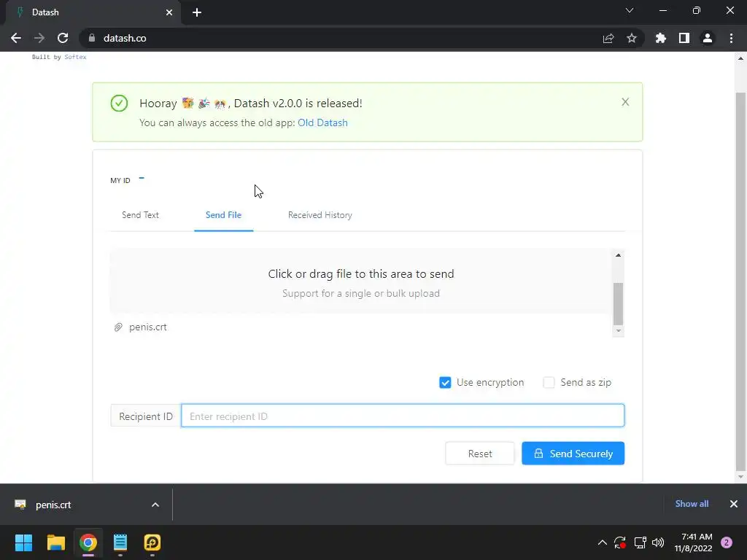Dismiss the Datash v2.0.0 release banner
The image size is (747, 560).
(625, 102)
